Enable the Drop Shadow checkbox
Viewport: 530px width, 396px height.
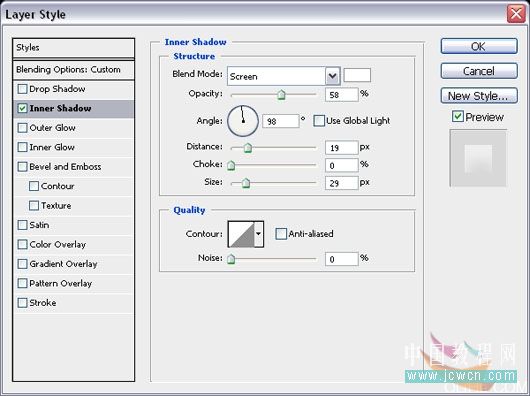(22, 89)
